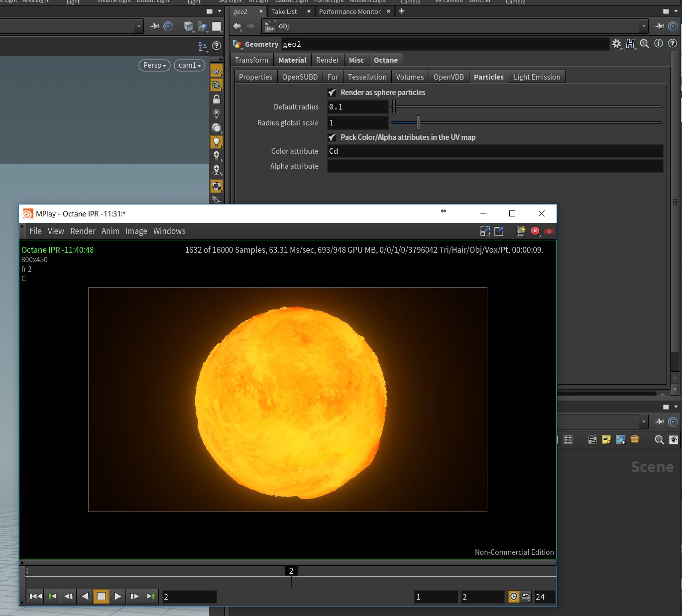
Task: Click the search magnifier in parameter header
Action: tap(644, 44)
